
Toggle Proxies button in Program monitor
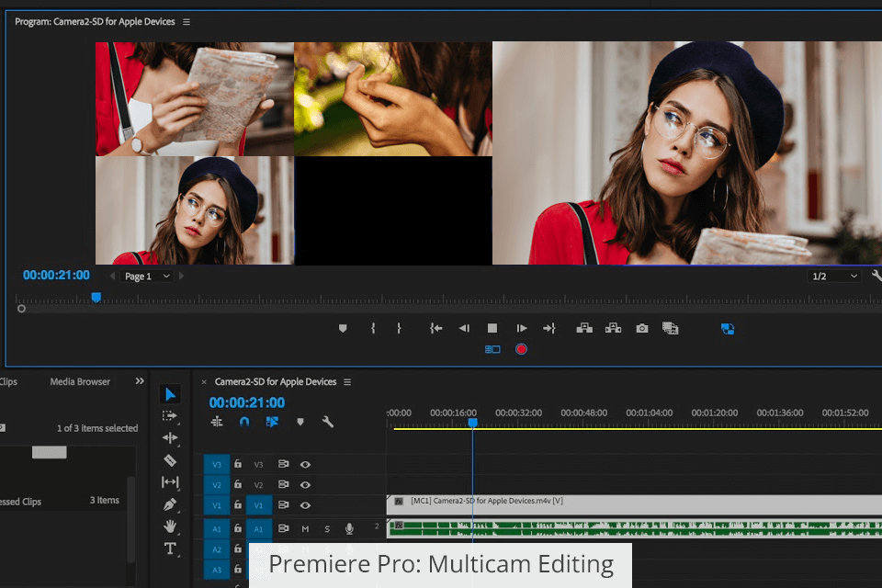coord(728,329)
